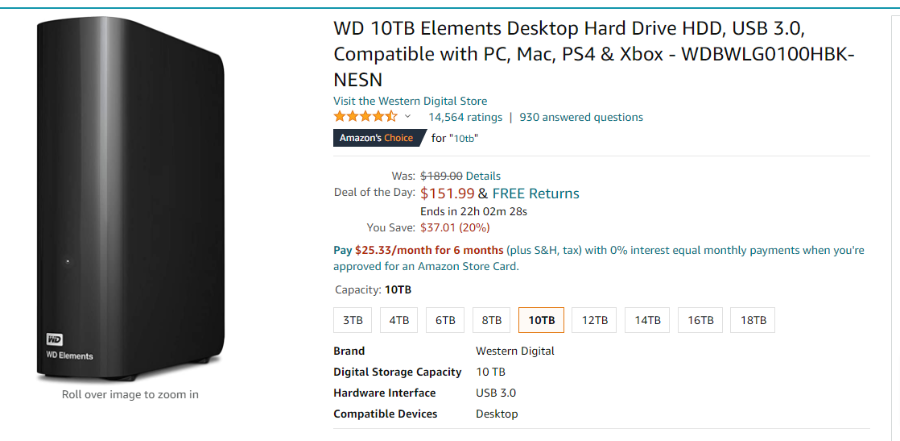Pick the 14TB capacity option
Viewport: 900px width, 441px height.
(647, 320)
